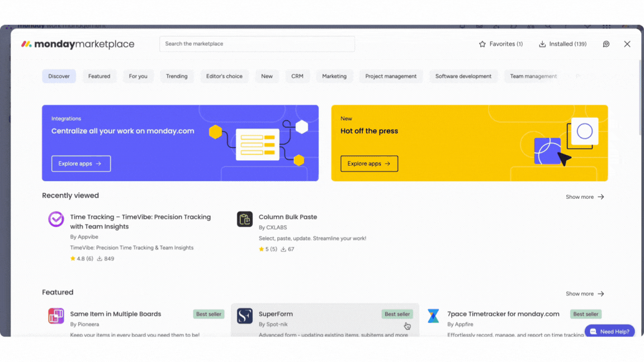Click the "By Appfire" developer text
Screen dimensions: 644x362
click(x=460, y=324)
